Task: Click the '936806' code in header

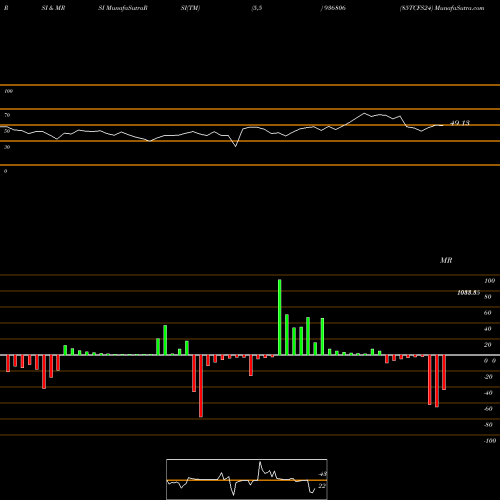Action: 335,8
